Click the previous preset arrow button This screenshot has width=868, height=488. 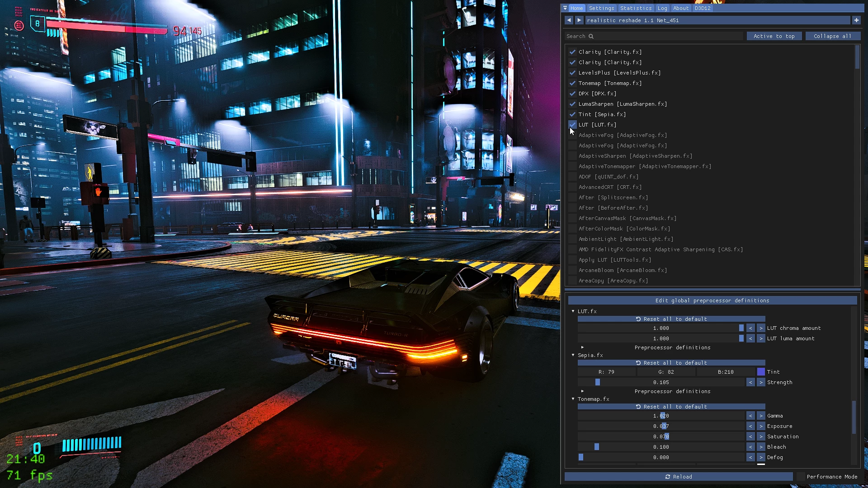point(569,20)
